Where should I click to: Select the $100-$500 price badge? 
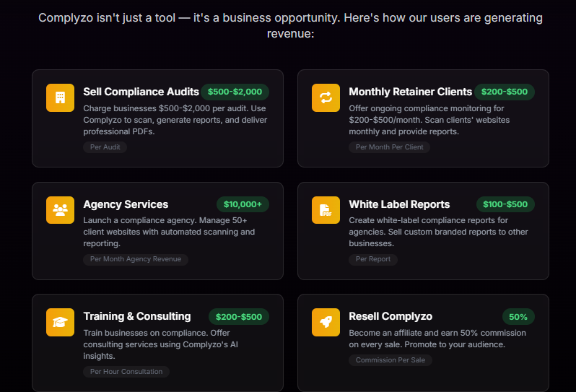click(505, 204)
